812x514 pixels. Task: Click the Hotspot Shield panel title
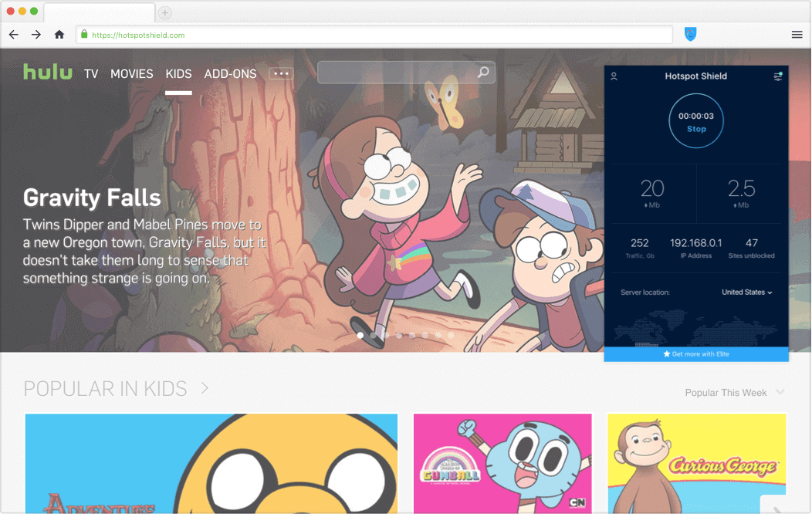696,76
